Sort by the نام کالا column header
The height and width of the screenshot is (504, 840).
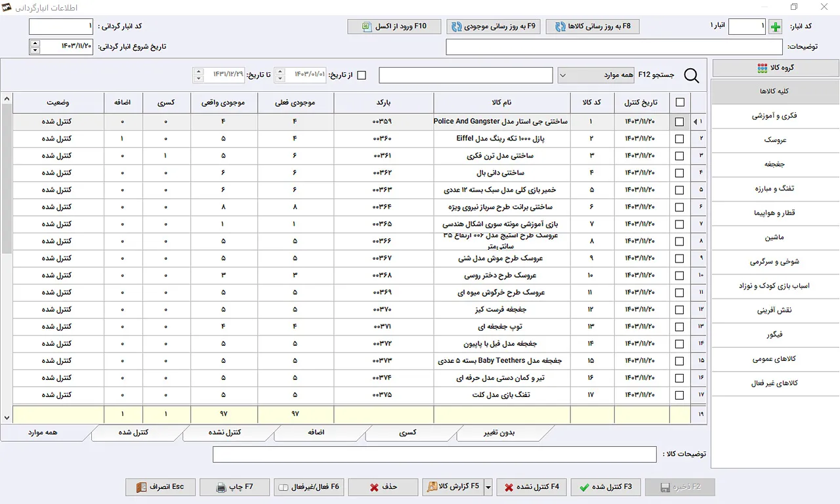pos(502,103)
